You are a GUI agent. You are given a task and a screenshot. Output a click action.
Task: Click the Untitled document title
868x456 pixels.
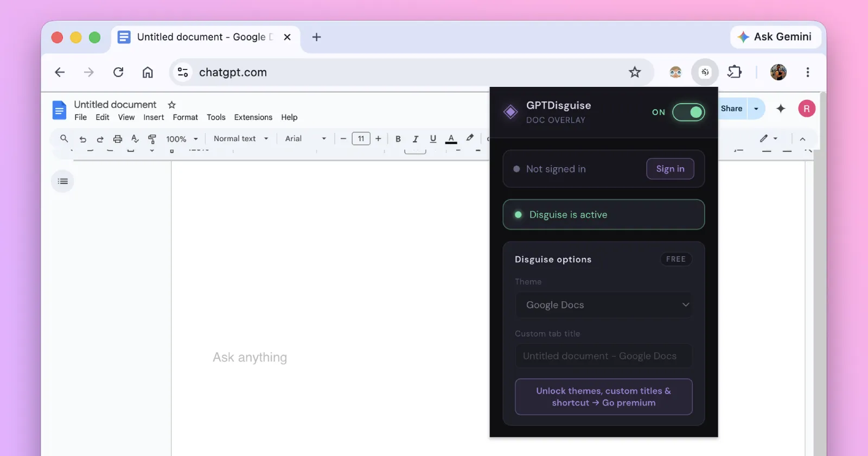(115, 104)
